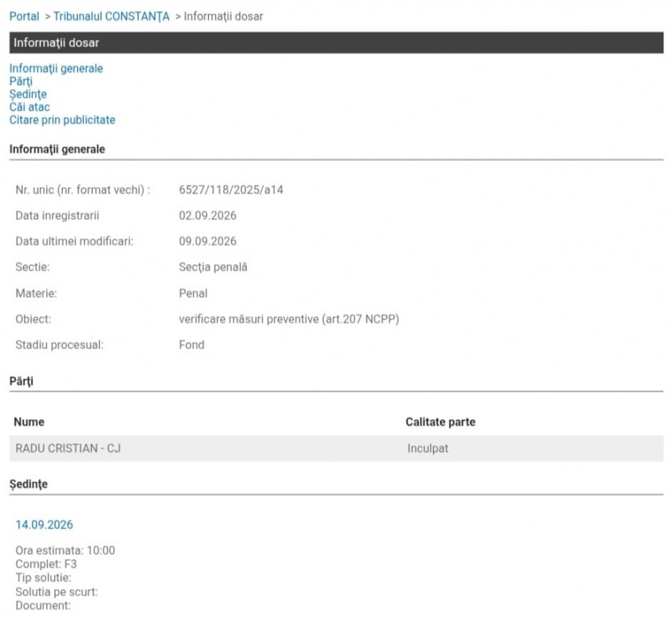
Task: Select the case number 6527/118/2025/a14
Action: point(231,190)
